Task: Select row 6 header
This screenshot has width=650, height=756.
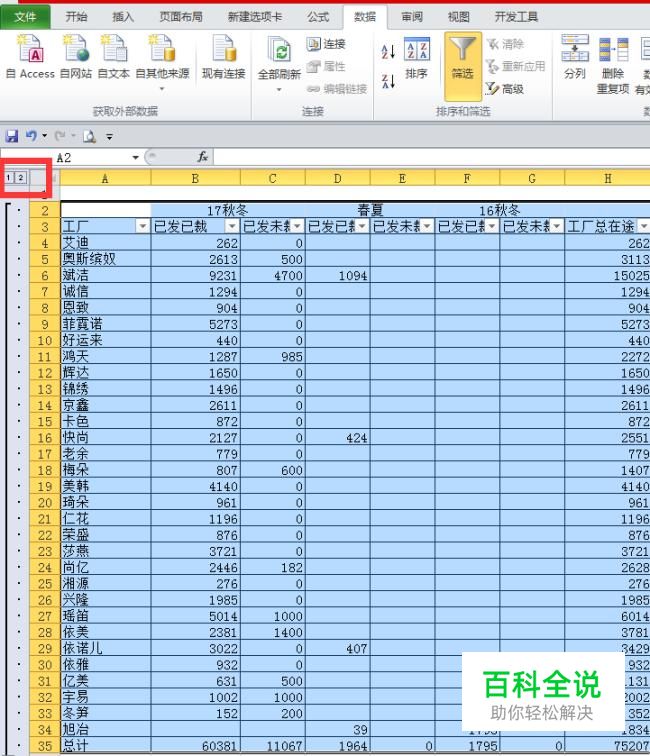Action: [x=44, y=275]
